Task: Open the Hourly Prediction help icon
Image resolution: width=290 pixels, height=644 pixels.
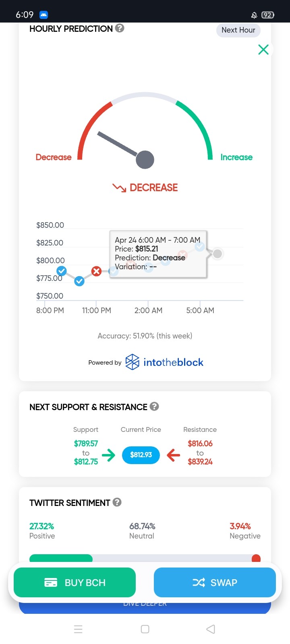Action: coord(120,28)
